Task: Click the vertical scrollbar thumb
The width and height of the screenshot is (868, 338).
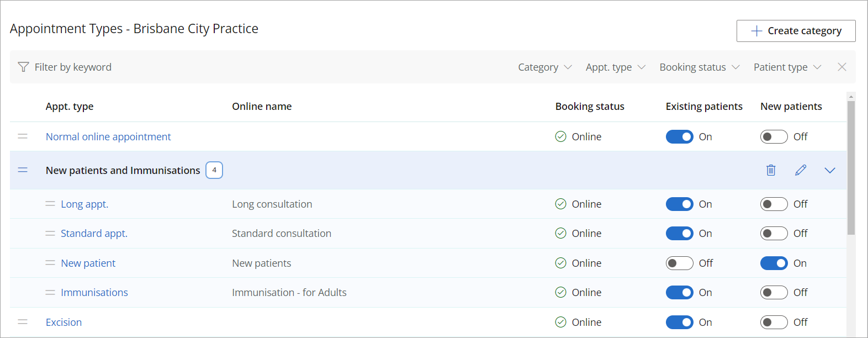Action: tap(851, 168)
